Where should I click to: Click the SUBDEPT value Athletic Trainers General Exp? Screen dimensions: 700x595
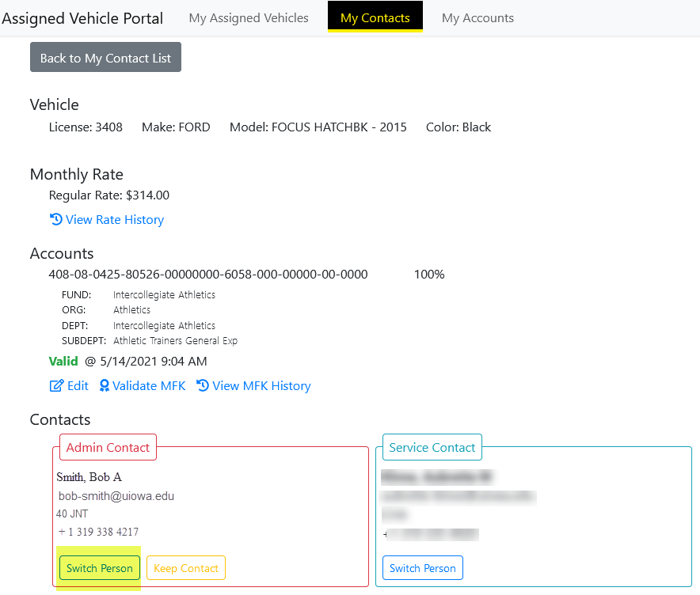(176, 341)
